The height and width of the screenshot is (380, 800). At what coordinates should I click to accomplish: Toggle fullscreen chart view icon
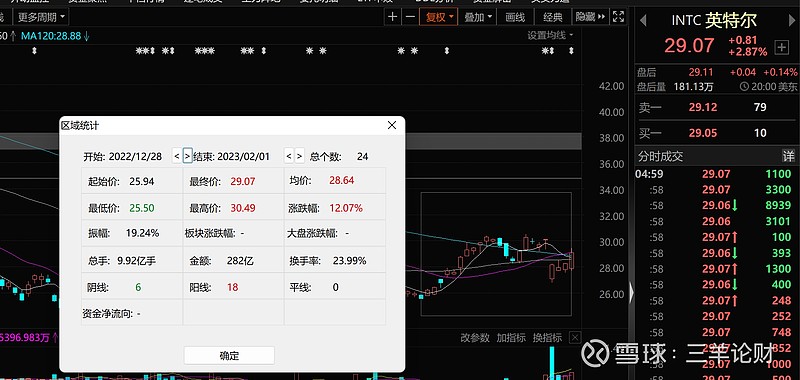pyautogui.click(x=618, y=17)
